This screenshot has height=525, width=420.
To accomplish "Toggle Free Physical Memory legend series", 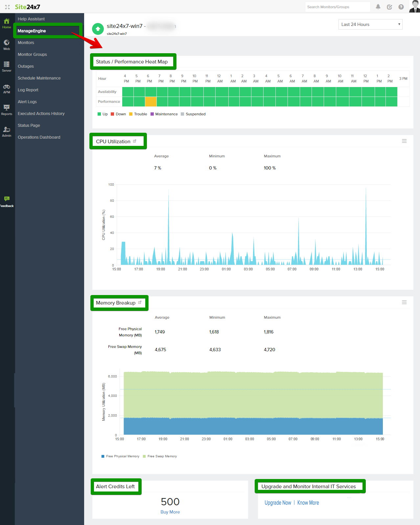I will pyautogui.click(x=120, y=456).
